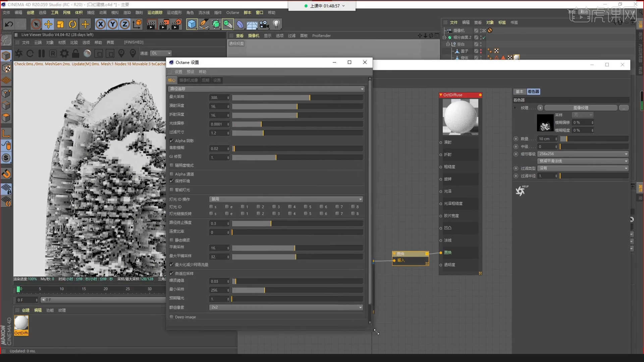Toggle the Live Viewer lock resolution icon
This screenshot has width=644, height=362.
click(x=76, y=53)
